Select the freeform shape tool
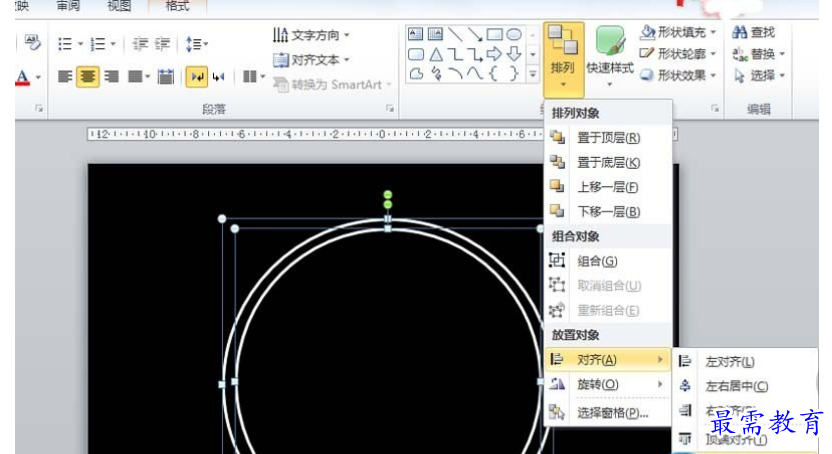The width and height of the screenshot is (832, 454). pyautogui.click(x=416, y=73)
